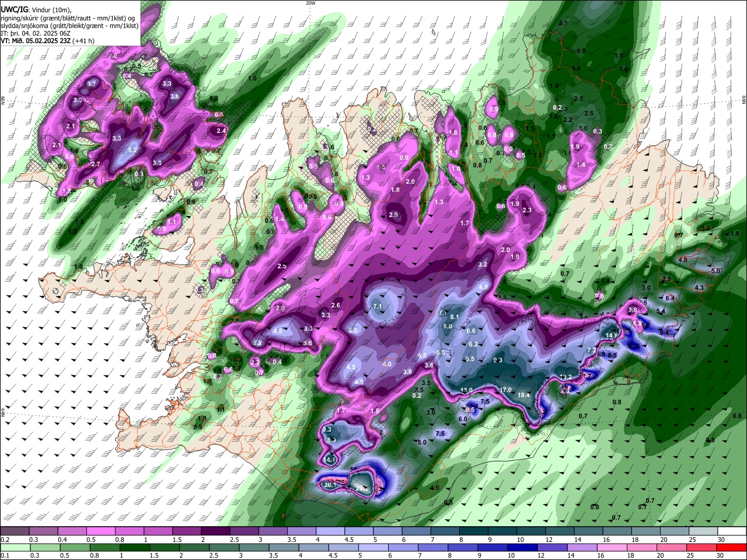The image size is (747, 560).
Task: Click the 3.7 snowfall value in the northwest
Action: point(91,84)
